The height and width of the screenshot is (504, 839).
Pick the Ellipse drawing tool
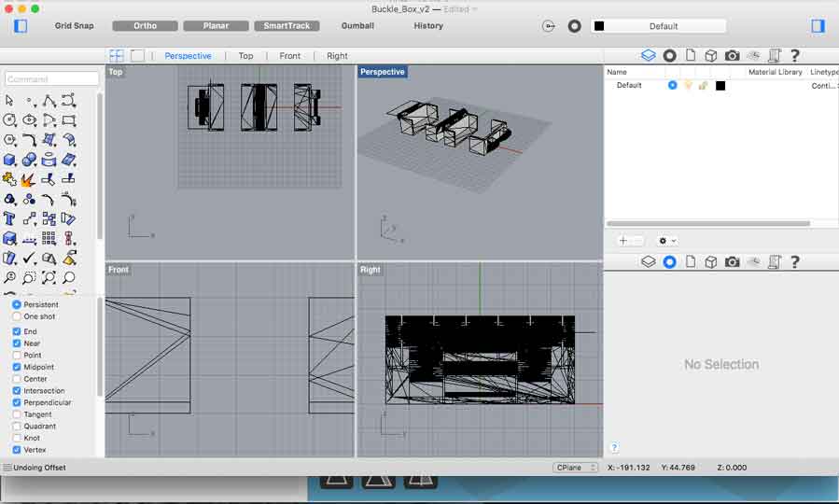click(30, 120)
